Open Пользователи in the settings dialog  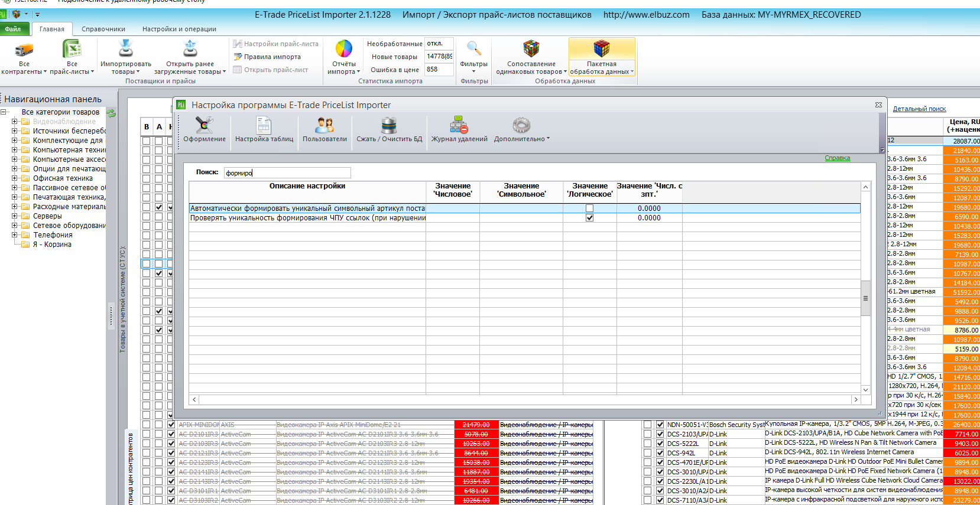point(324,130)
